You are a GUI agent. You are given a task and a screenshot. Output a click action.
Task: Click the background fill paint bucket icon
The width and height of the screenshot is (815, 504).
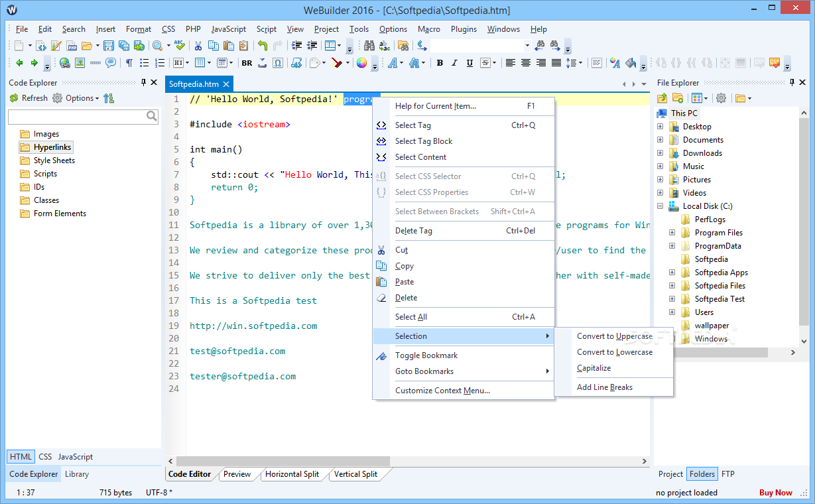630,63
